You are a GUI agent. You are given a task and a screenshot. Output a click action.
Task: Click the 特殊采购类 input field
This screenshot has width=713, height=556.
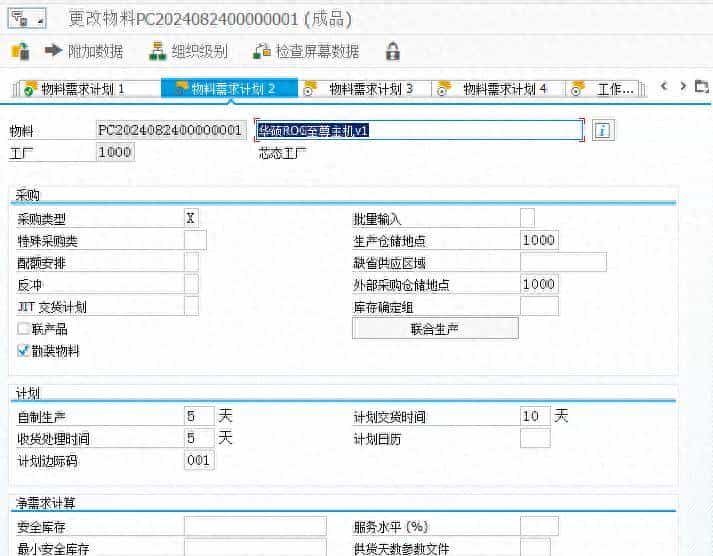coord(195,240)
